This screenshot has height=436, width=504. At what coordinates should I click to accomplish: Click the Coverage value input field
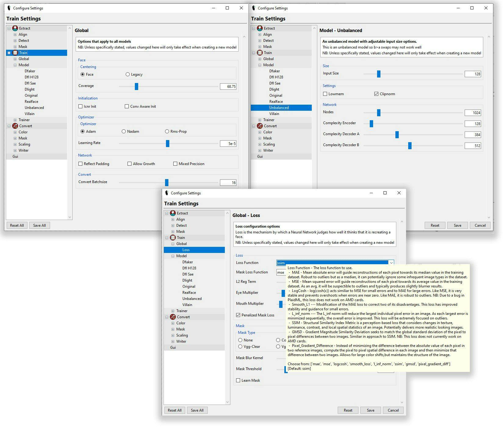[228, 87]
